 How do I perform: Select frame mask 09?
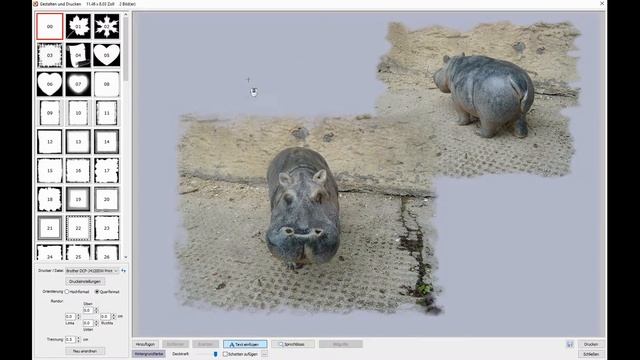coord(50,113)
